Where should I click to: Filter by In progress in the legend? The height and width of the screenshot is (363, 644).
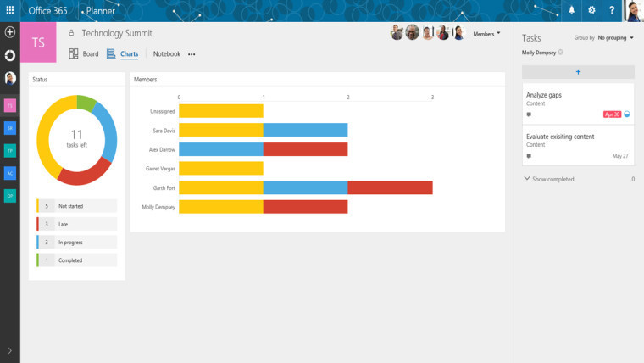tap(77, 242)
